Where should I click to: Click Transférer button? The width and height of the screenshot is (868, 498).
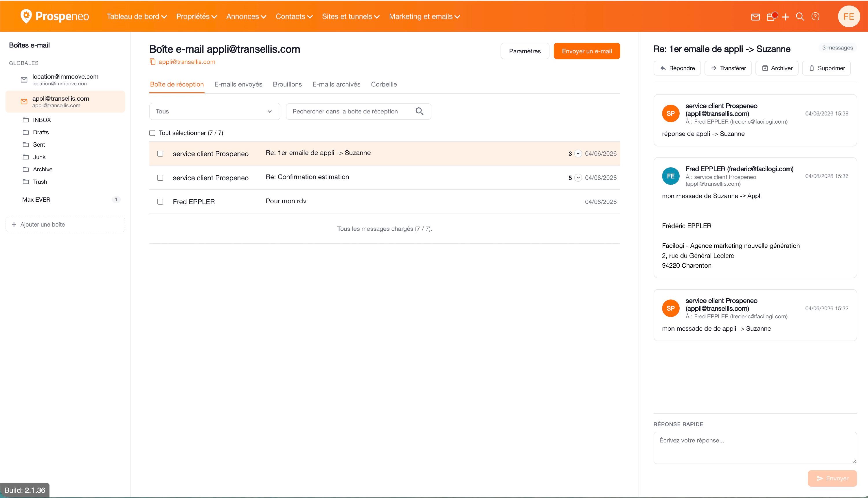[x=728, y=68]
